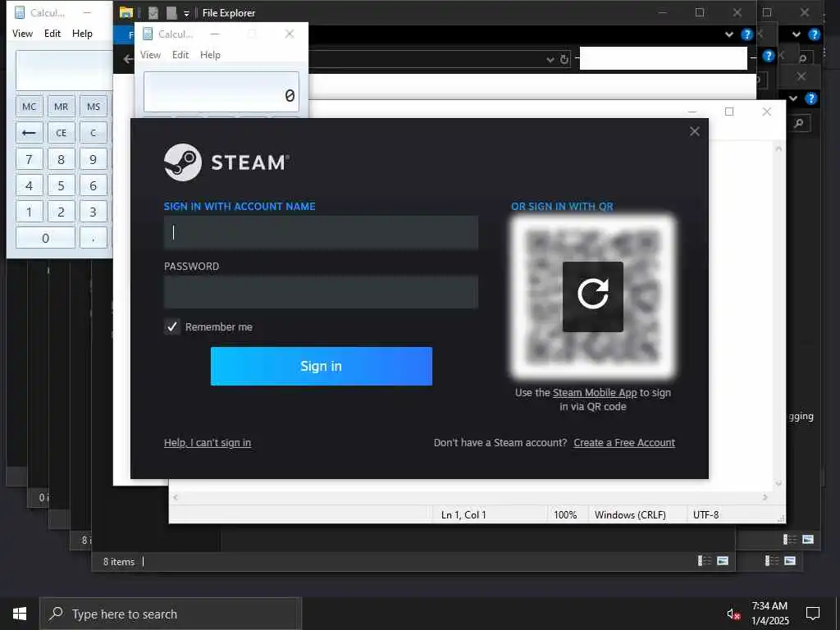Viewport: 840px width, 630px height.
Task: Click 100% zoom in Notepad status bar
Action: click(565, 515)
